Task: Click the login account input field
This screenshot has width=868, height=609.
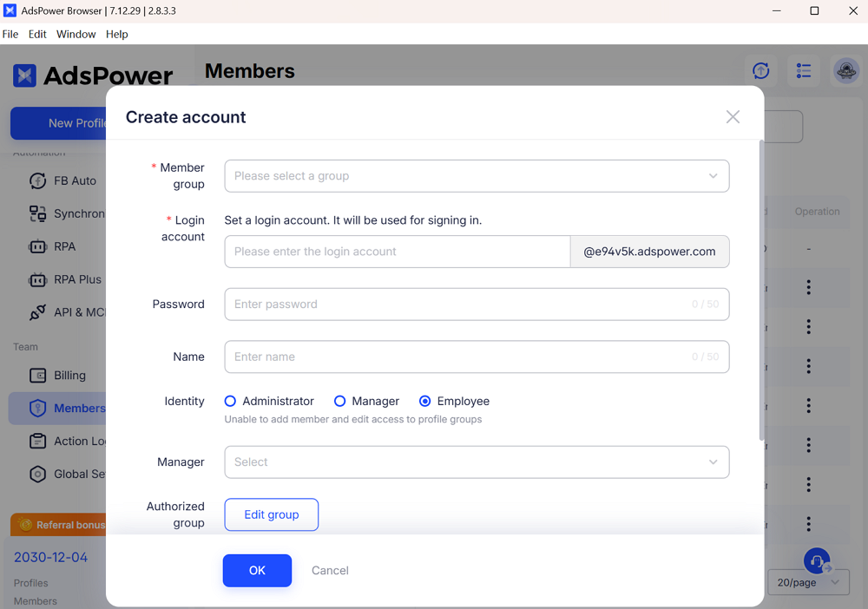Action: click(397, 252)
